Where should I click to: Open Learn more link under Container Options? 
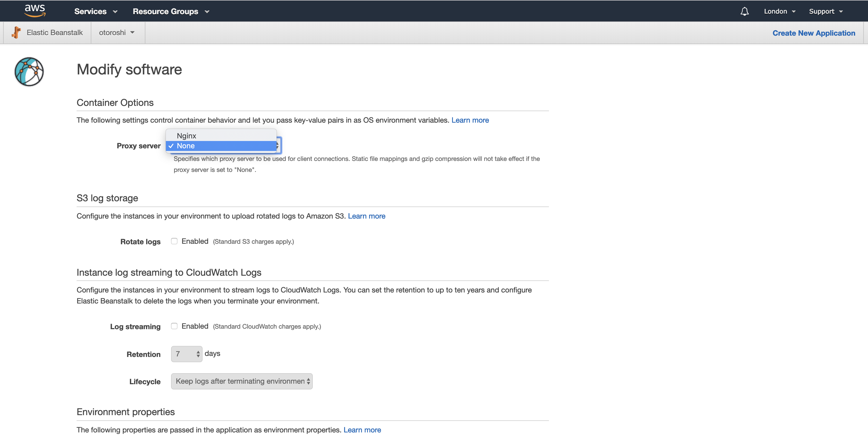[470, 120]
